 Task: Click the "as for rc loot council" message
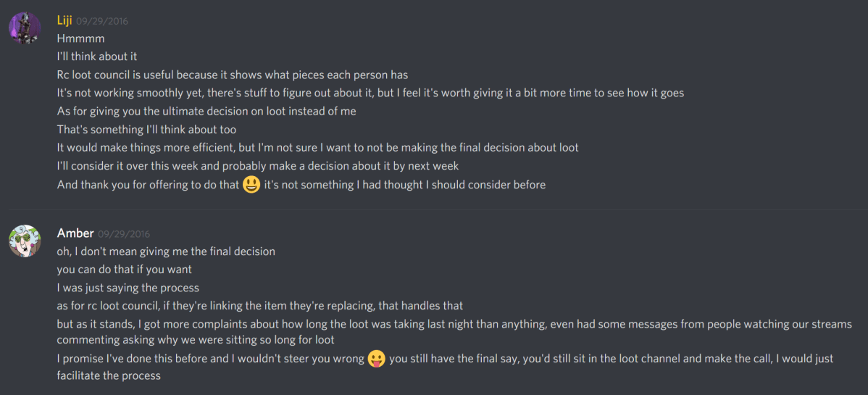click(x=259, y=306)
